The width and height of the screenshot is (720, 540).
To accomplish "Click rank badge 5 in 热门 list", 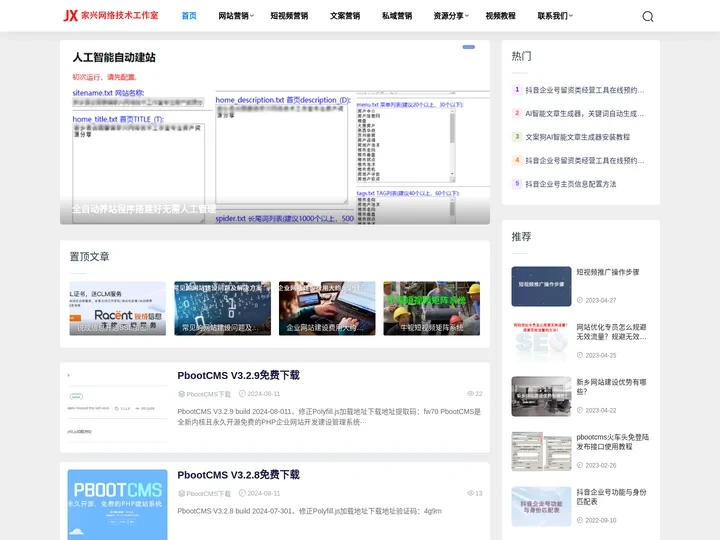I will 517,183.
